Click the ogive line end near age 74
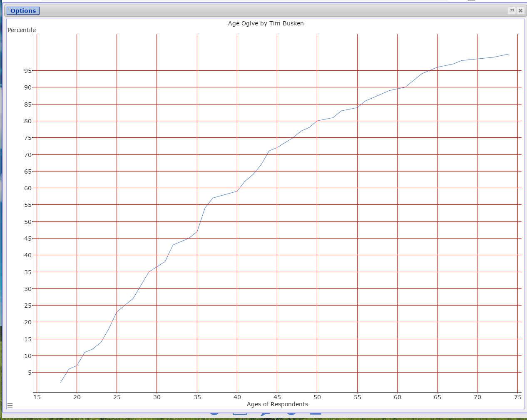Image resolution: width=527 pixels, height=420 pixels. pyautogui.click(x=509, y=54)
